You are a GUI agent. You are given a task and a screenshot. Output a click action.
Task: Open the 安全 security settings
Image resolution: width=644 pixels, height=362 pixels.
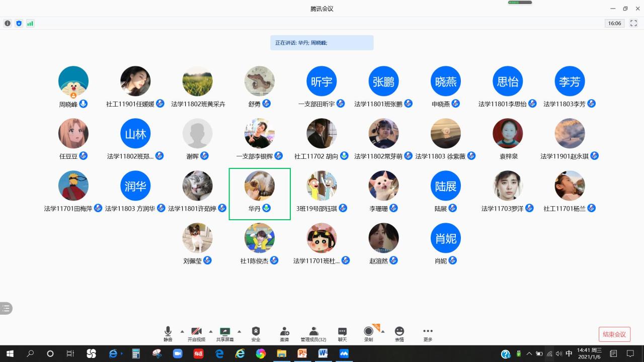256,333
